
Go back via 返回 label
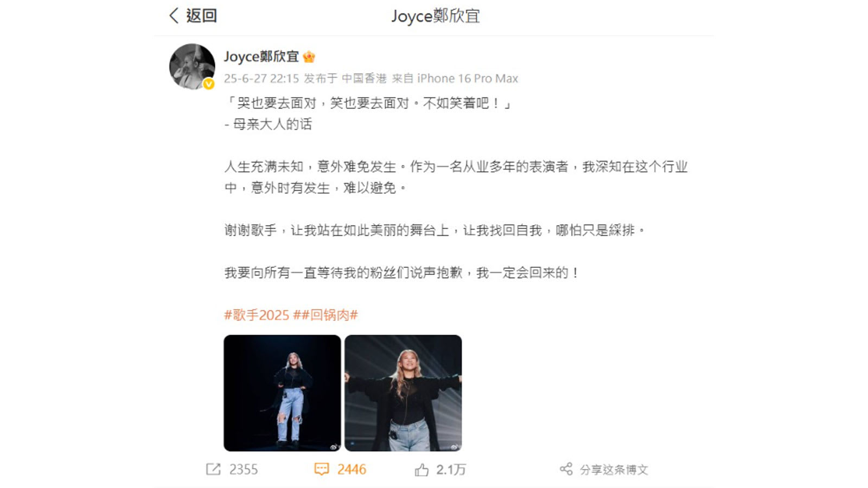point(202,15)
